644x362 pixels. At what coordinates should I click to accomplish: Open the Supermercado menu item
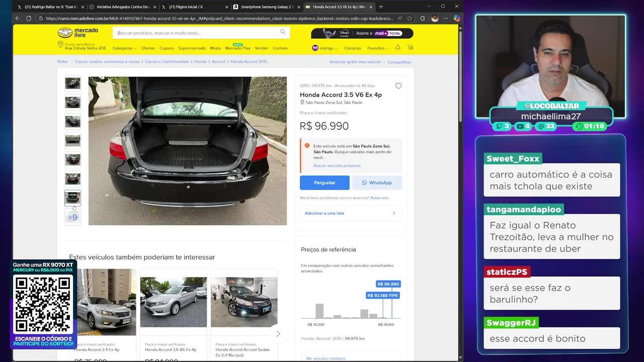coord(192,48)
